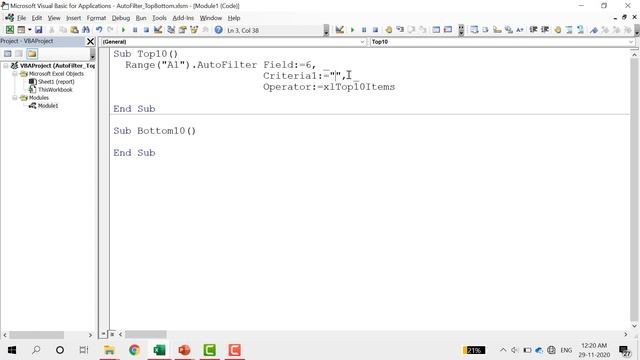This screenshot has width=640, height=360.
Task: Open the Tools menu
Action: pos(159,18)
